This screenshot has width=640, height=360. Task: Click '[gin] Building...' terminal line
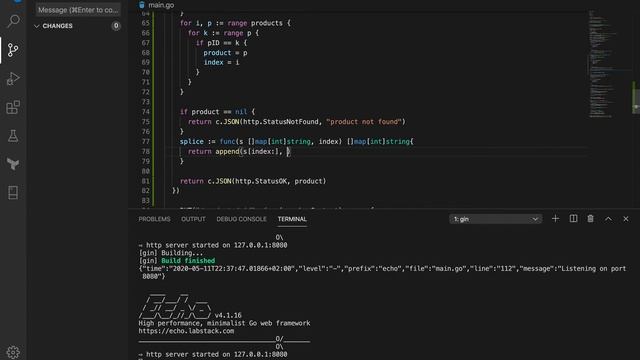(x=171, y=253)
